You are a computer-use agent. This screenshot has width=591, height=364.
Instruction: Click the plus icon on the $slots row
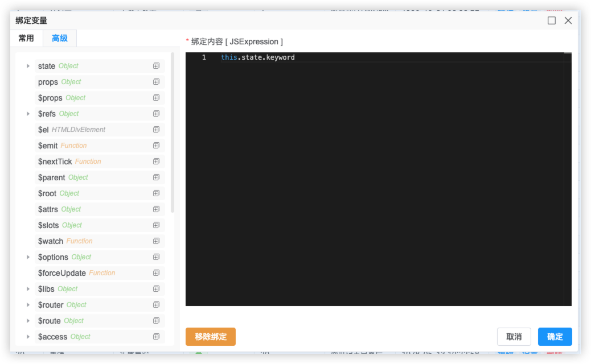(156, 225)
